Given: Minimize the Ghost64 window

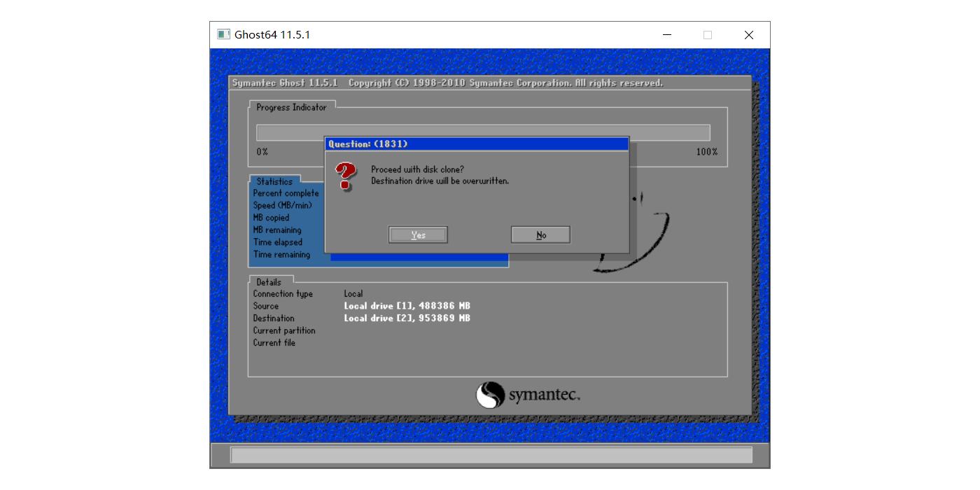Looking at the screenshot, I should (x=667, y=35).
